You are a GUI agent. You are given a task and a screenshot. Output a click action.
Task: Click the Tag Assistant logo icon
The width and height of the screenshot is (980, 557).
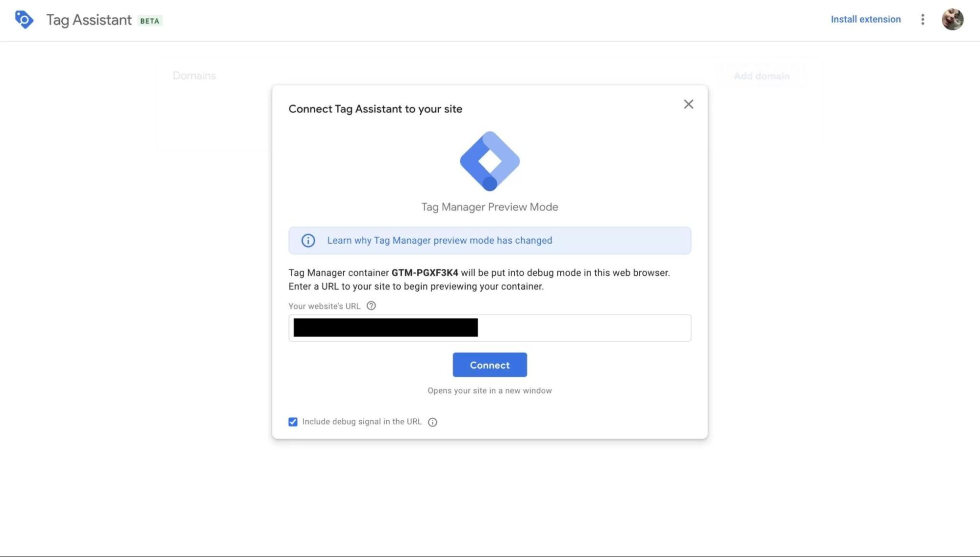click(x=24, y=20)
